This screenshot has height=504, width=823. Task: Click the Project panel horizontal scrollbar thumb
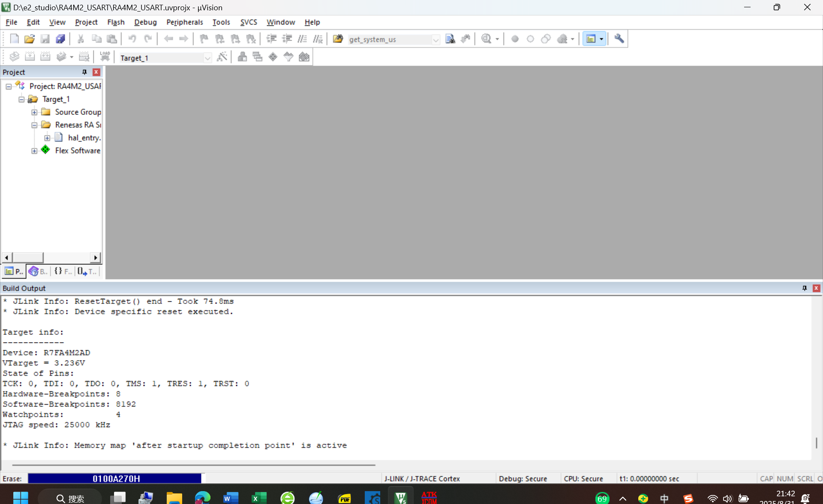[x=28, y=257]
